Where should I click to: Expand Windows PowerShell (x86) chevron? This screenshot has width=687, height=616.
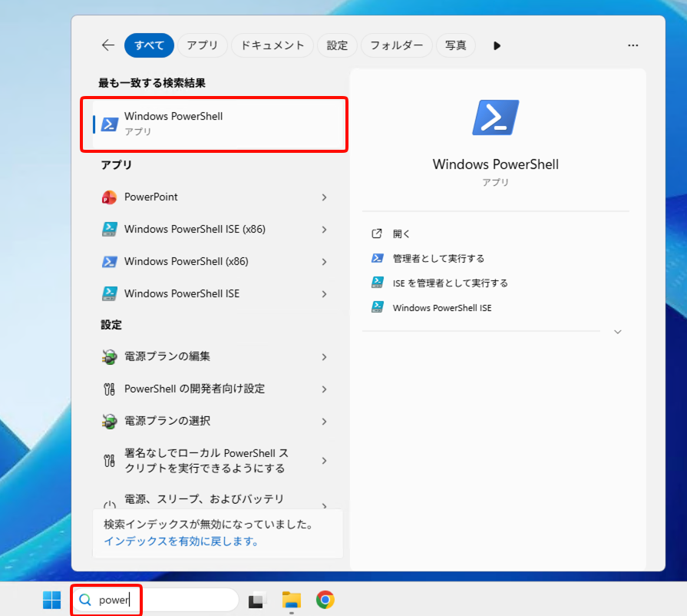click(324, 262)
